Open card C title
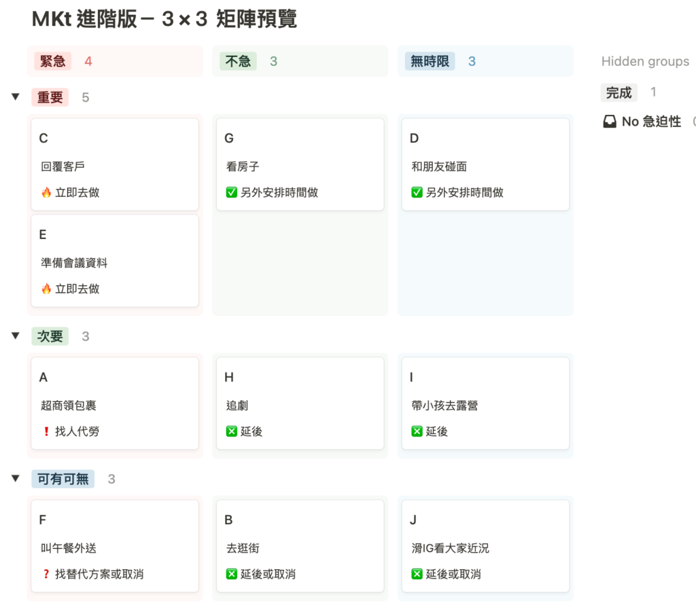The width and height of the screenshot is (696, 616). pyautogui.click(x=43, y=139)
